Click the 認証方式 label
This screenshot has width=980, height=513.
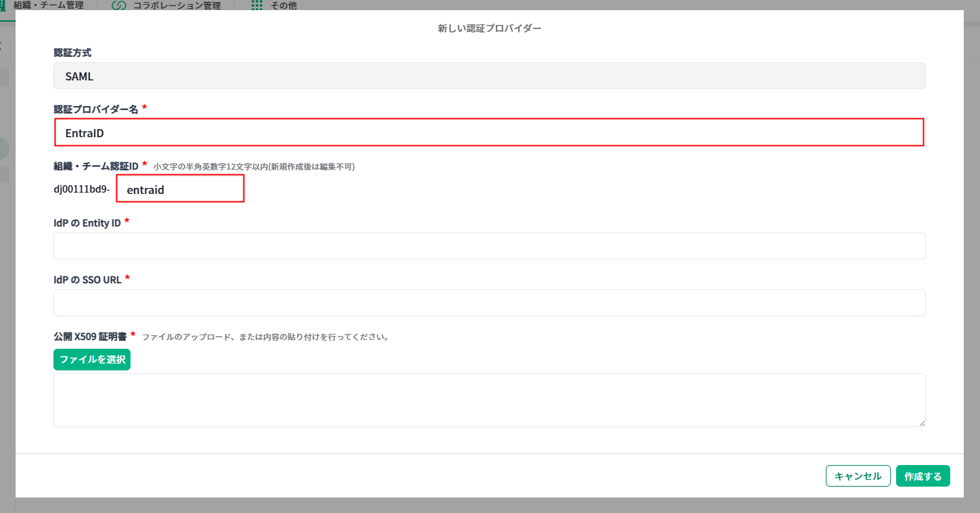(72, 52)
